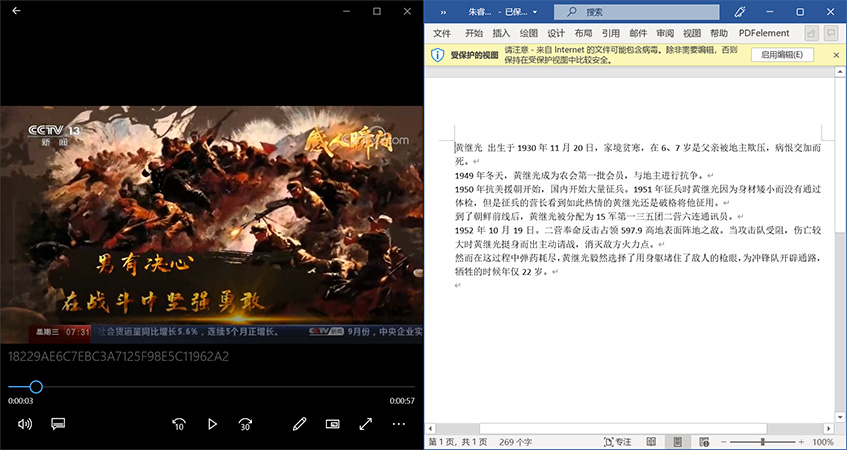Select print layout view icon
This screenshot has width=847, height=450.
tap(677, 442)
